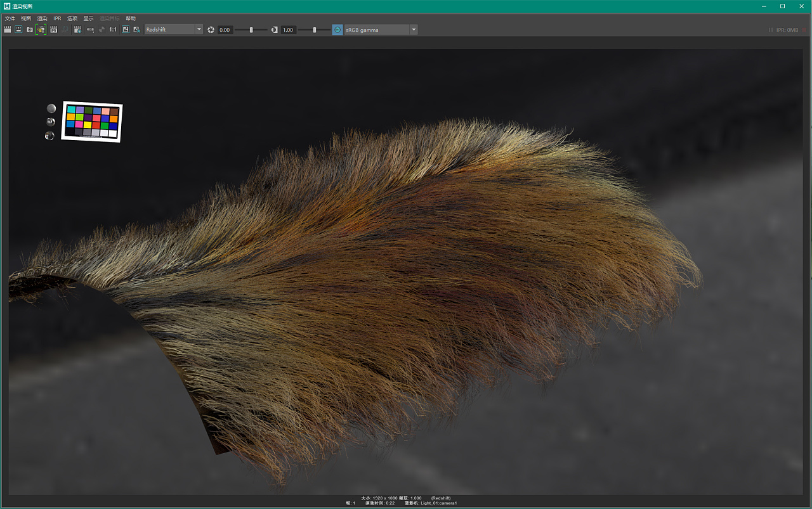This screenshot has width=812, height=509.
Task: Click the render region icon
Action: [x=18, y=30]
